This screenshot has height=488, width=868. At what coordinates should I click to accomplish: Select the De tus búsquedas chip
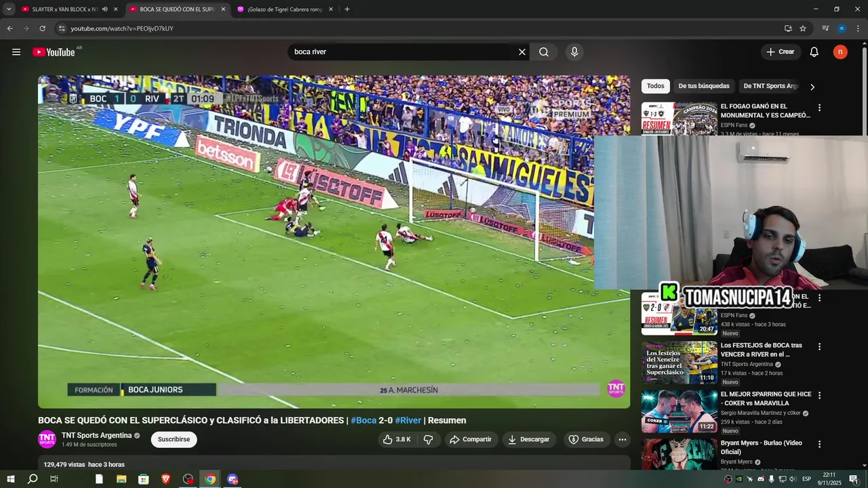[704, 86]
